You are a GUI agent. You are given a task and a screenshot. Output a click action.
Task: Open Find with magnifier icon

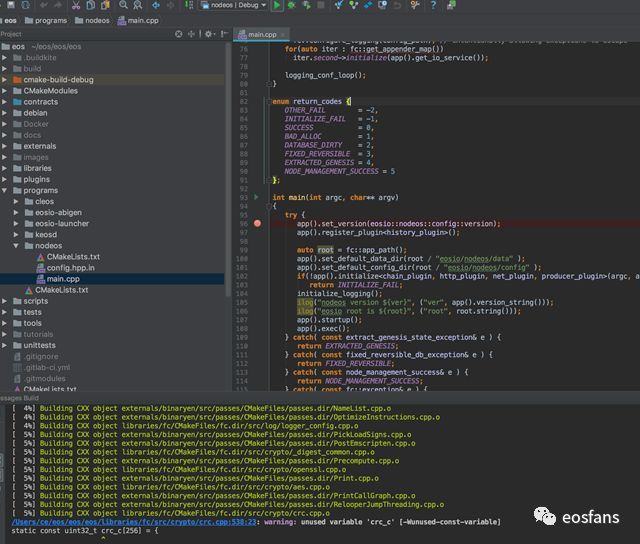pyautogui.click(x=123, y=5)
